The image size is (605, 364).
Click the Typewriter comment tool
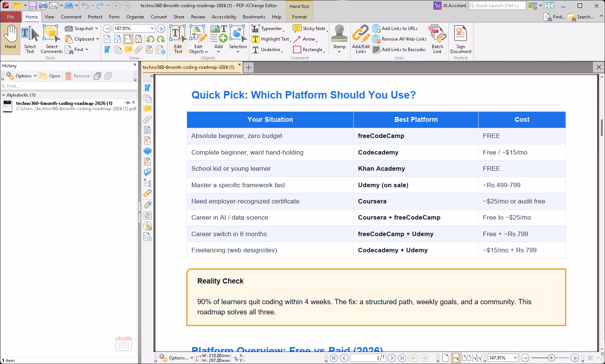click(x=268, y=29)
